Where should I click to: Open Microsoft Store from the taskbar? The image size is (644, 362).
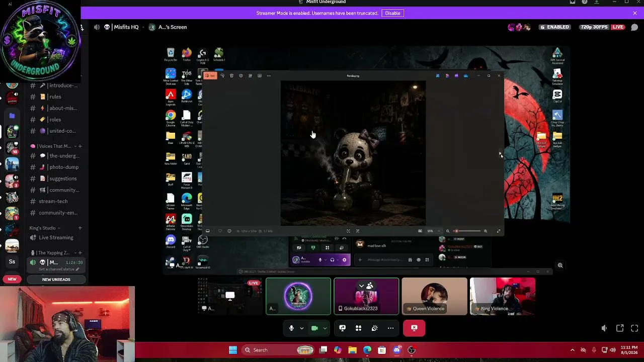click(x=382, y=350)
